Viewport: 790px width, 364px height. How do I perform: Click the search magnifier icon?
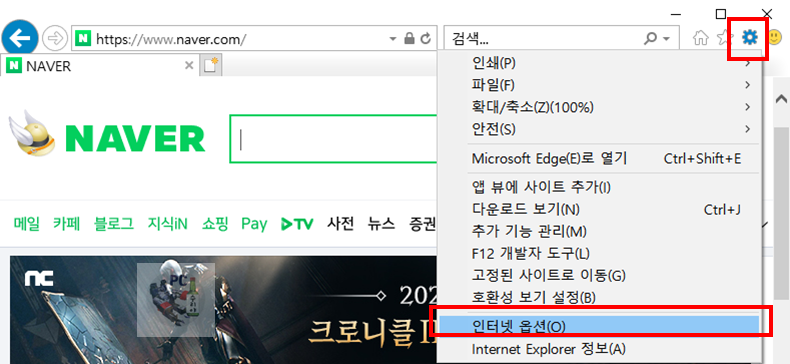click(x=650, y=38)
